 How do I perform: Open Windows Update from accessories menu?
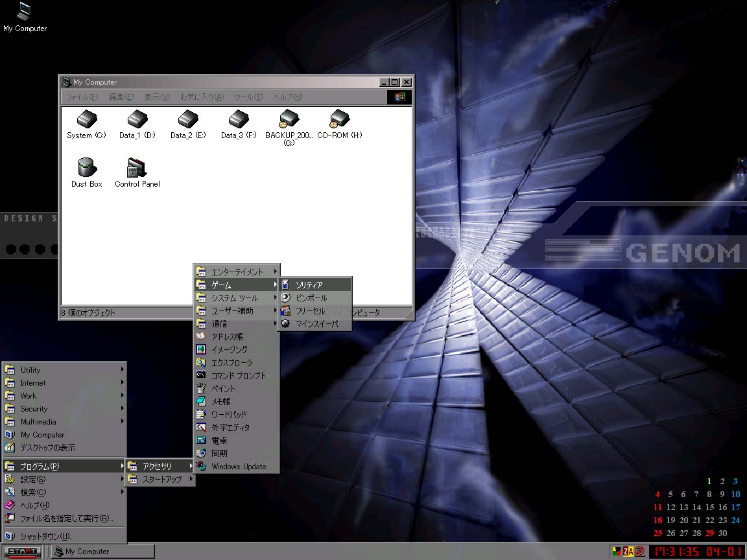click(237, 467)
